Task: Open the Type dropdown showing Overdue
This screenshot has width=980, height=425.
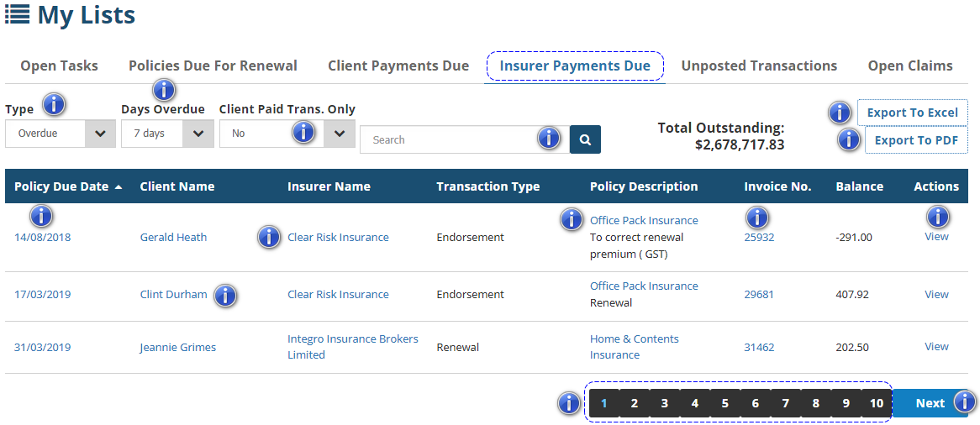Action: [60, 133]
